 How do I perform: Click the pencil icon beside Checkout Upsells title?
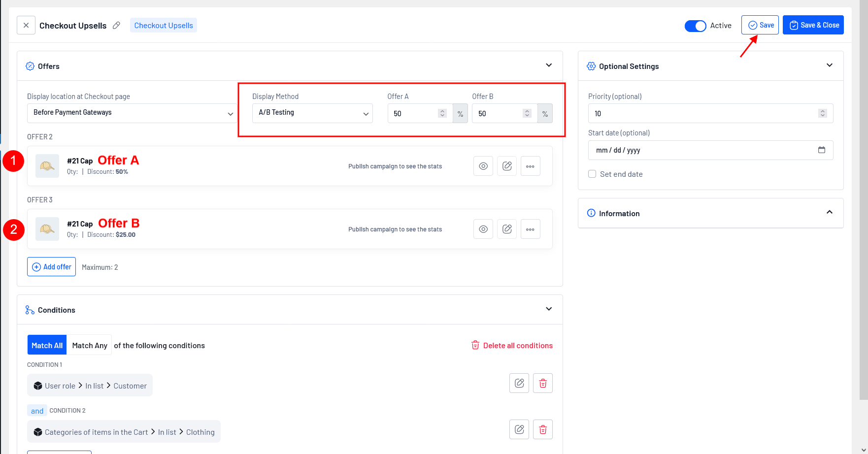tap(116, 25)
